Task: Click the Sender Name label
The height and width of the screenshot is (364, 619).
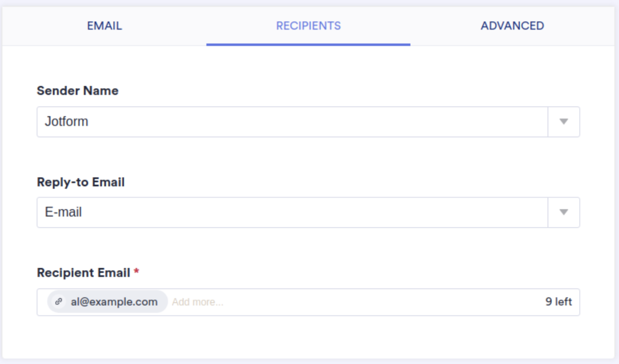Action: (x=77, y=91)
